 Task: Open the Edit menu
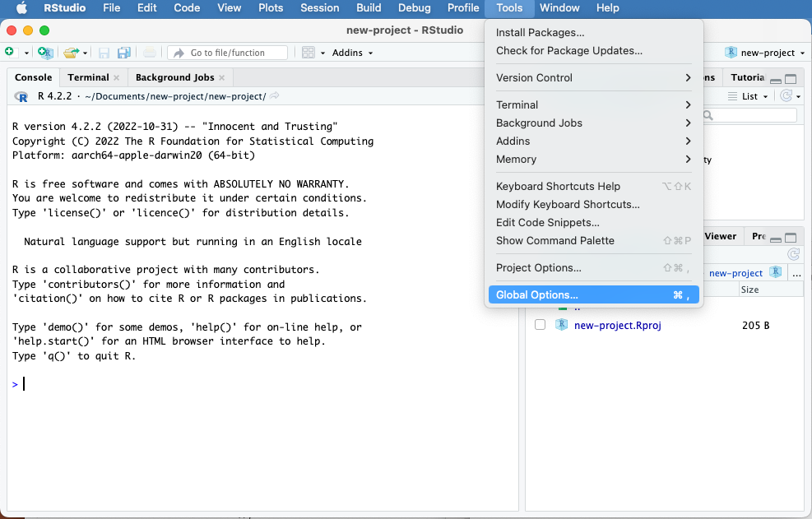point(147,7)
